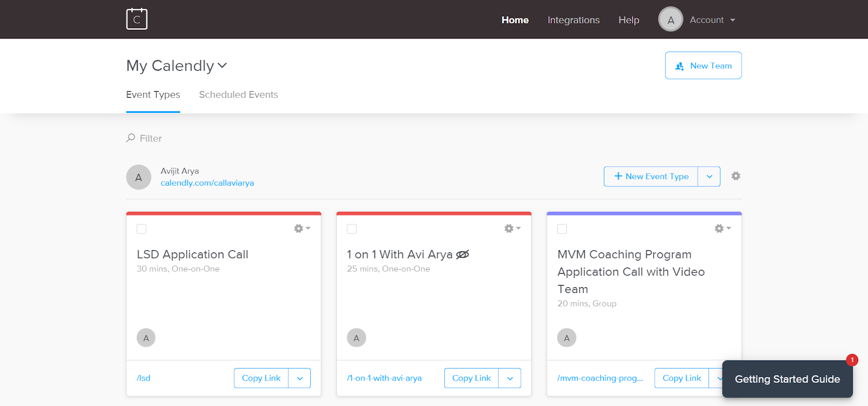Click the avatar on 1 on 1 card

click(x=356, y=338)
